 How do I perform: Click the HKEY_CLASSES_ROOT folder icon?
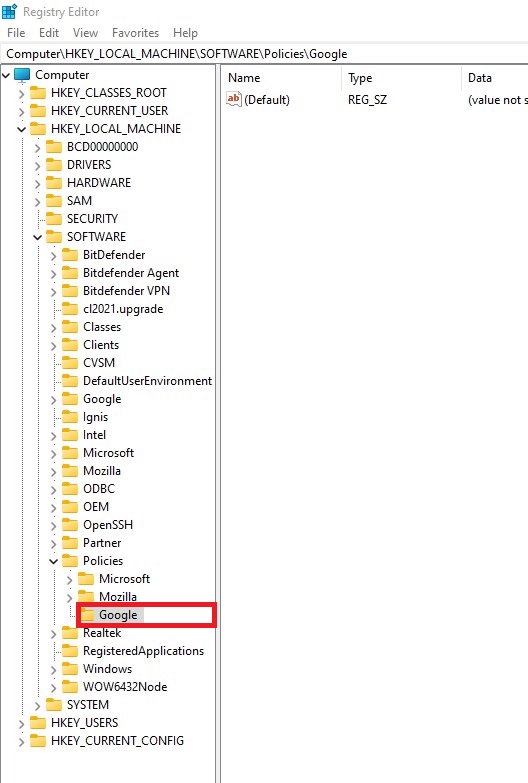pos(38,93)
